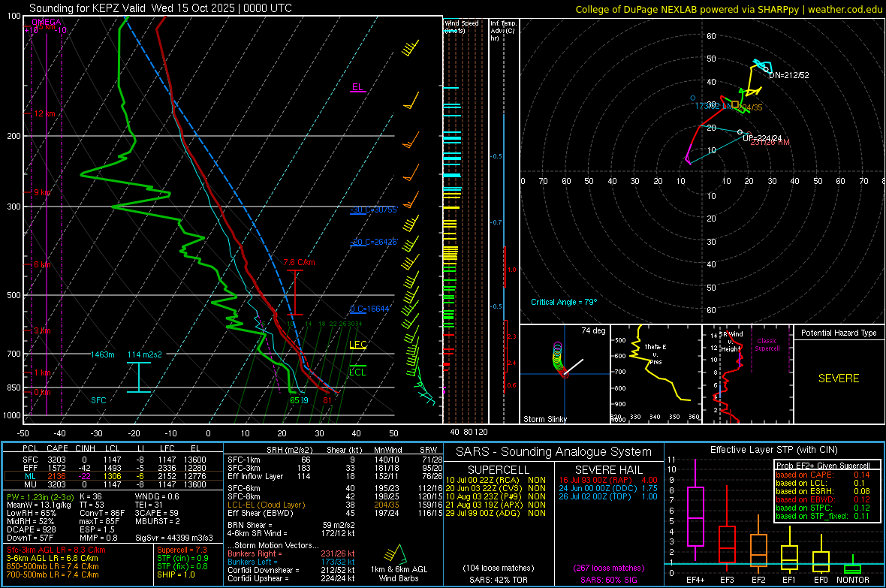
Task: Click the 'Prob EF2+ Given Supercell' legend heading
Action: pos(823,466)
